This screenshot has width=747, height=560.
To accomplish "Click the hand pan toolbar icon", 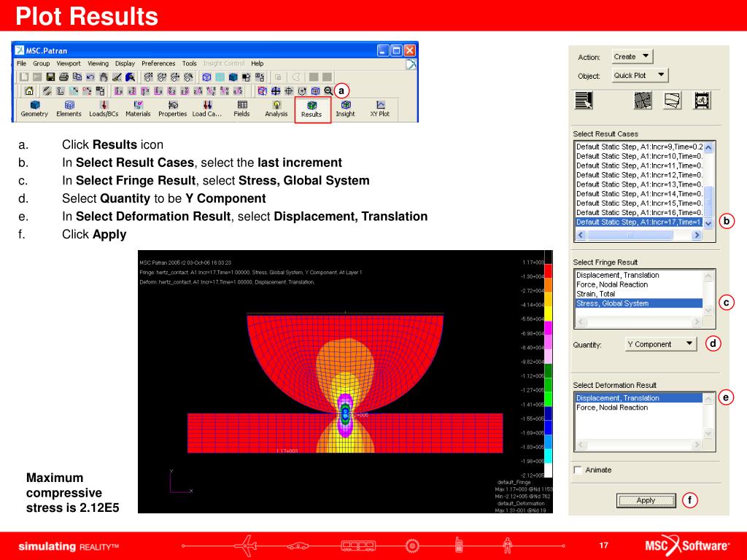I will pyautogui.click(x=104, y=77).
